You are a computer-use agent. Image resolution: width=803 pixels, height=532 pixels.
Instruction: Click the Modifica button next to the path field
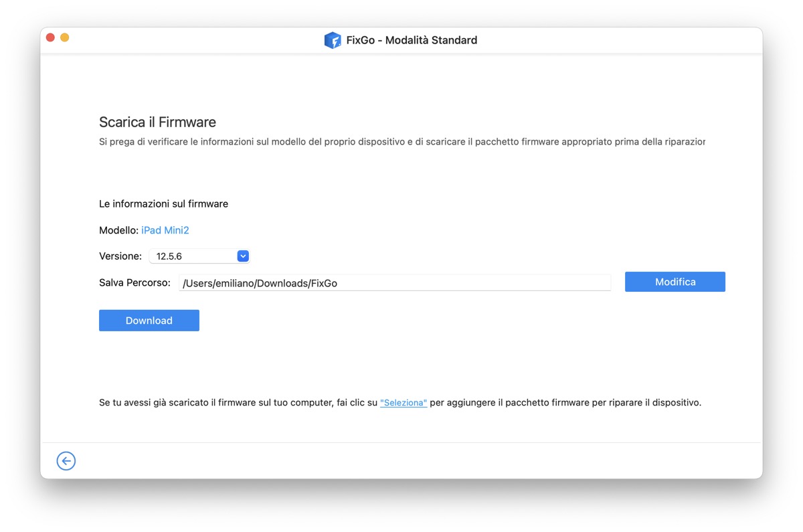675,282
